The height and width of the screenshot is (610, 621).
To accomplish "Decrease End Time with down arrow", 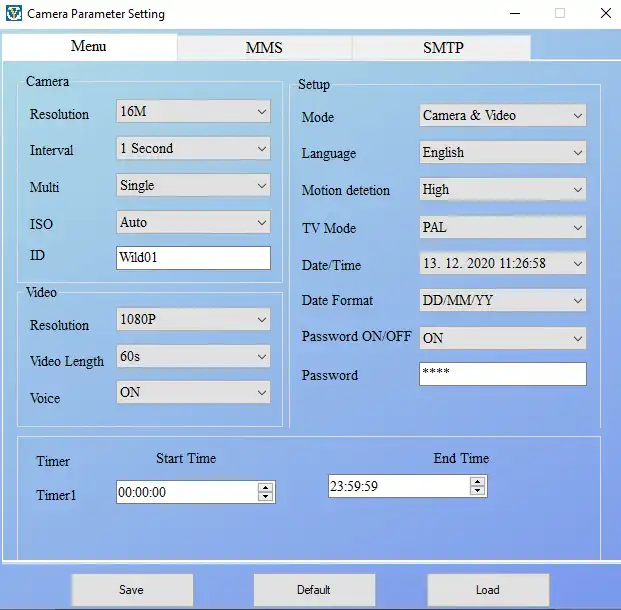I will point(478,491).
